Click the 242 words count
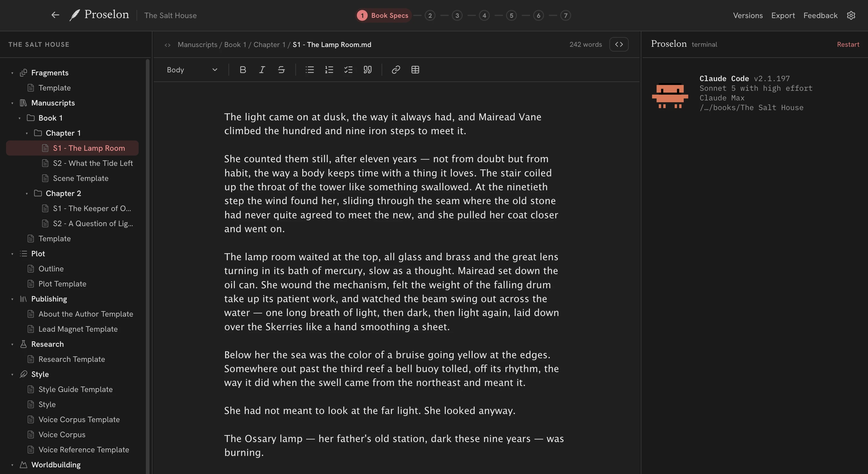This screenshot has height=474, width=868. [x=586, y=45]
